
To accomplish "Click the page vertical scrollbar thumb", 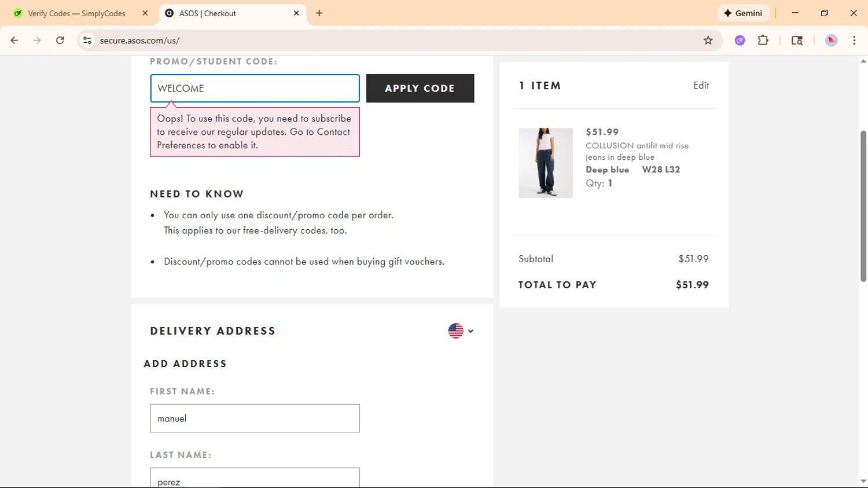I will pyautogui.click(x=863, y=206).
